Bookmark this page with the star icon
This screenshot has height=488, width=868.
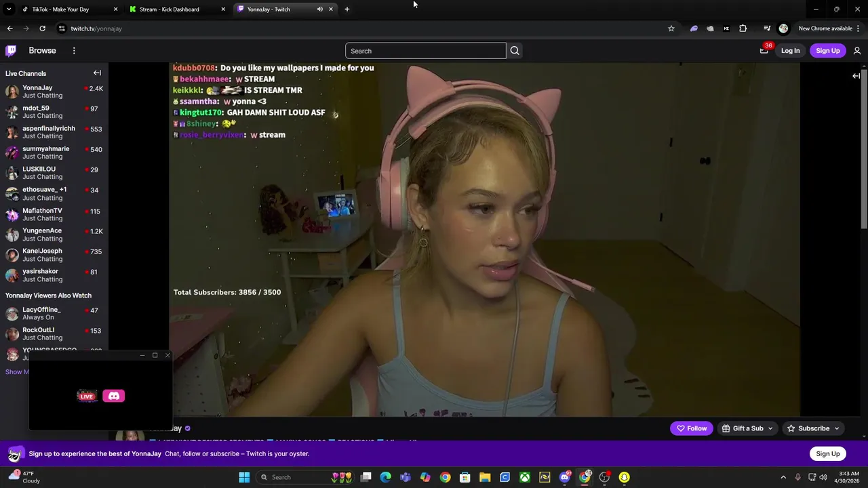(671, 28)
